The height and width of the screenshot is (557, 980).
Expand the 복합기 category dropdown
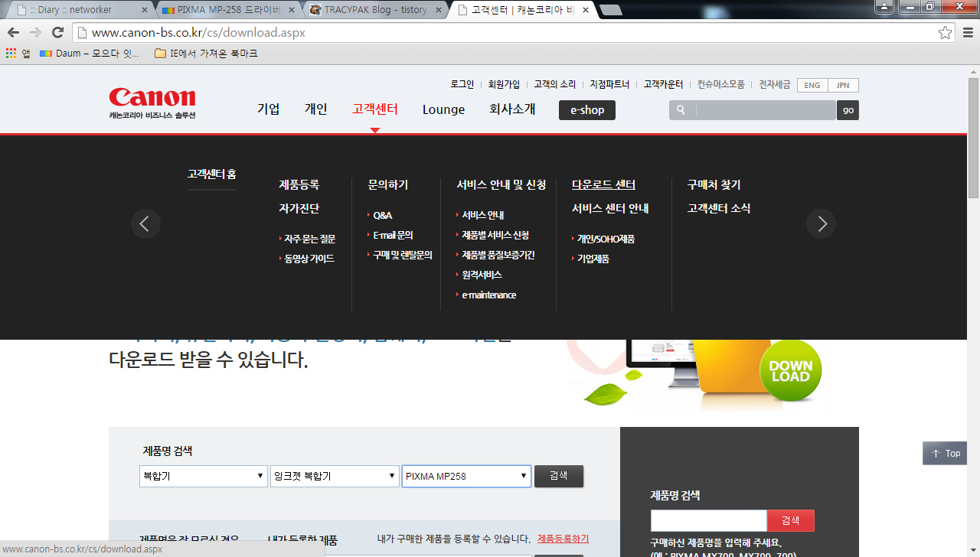coord(204,476)
